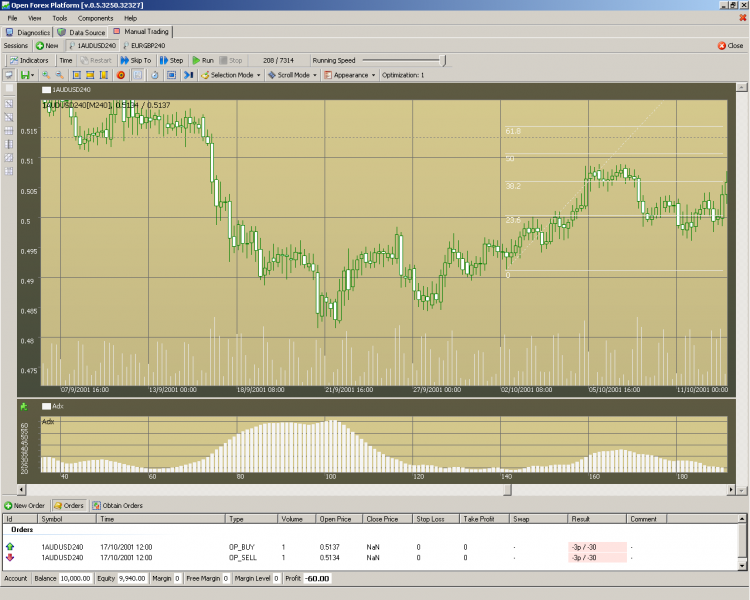Click the fit vertical chart icon

tap(103, 75)
